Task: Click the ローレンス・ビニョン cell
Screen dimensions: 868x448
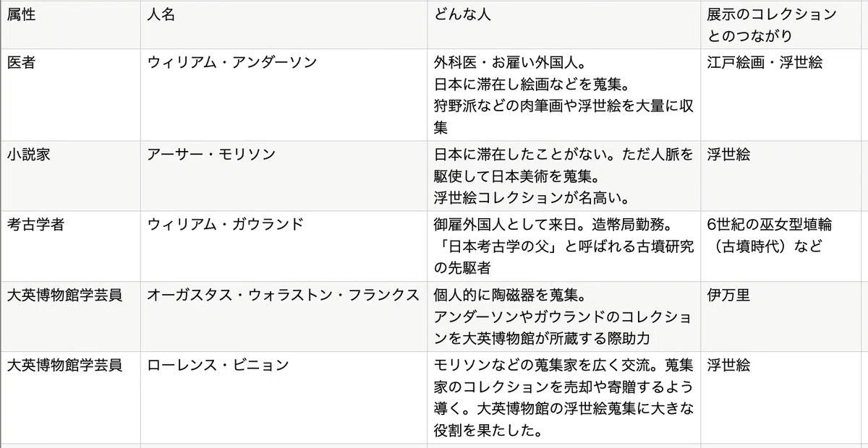Action: coord(284,397)
